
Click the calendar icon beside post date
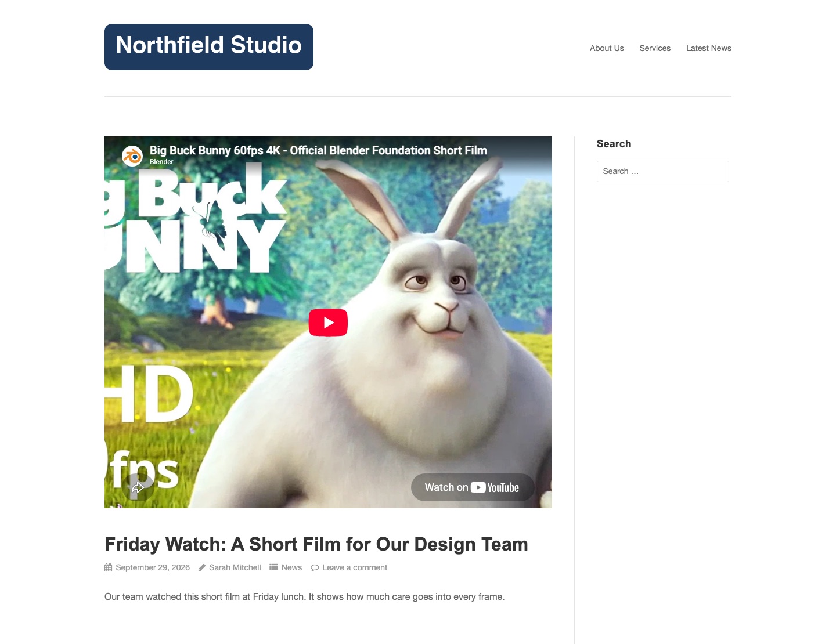108,567
